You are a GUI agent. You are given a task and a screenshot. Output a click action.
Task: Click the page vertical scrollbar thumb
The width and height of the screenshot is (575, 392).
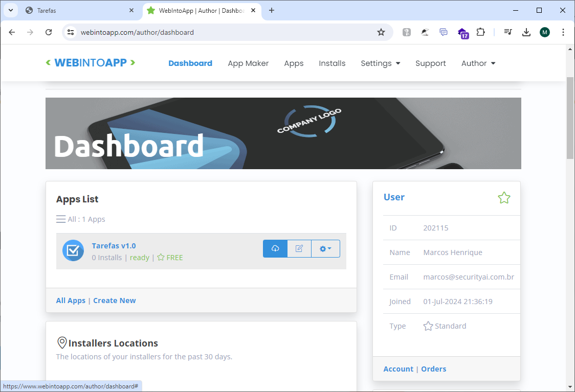tap(570, 118)
